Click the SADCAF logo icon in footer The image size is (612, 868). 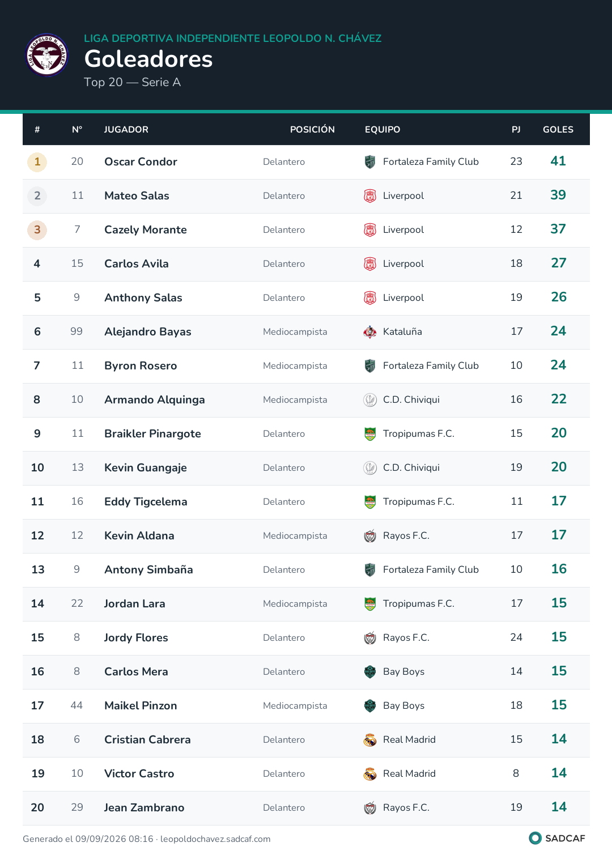(535, 838)
